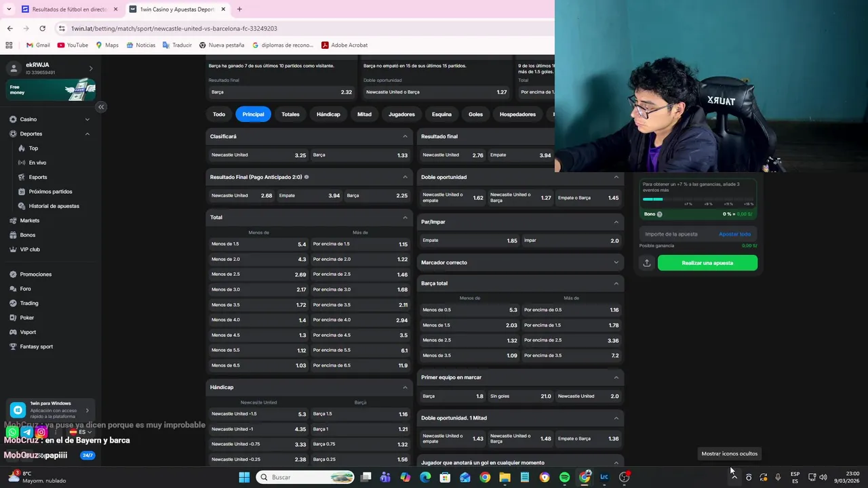Open the 1win para Windows download card
This screenshot has height=488, width=868.
click(50, 410)
